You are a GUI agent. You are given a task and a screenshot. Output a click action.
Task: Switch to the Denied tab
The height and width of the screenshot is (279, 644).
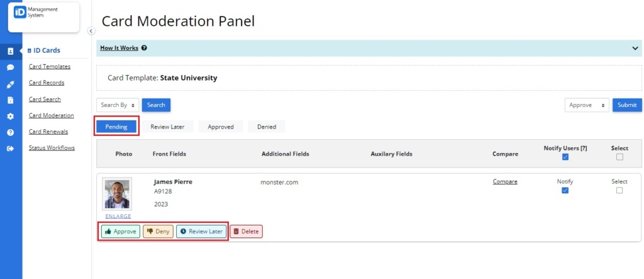pyautogui.click(x=267, y=127)
